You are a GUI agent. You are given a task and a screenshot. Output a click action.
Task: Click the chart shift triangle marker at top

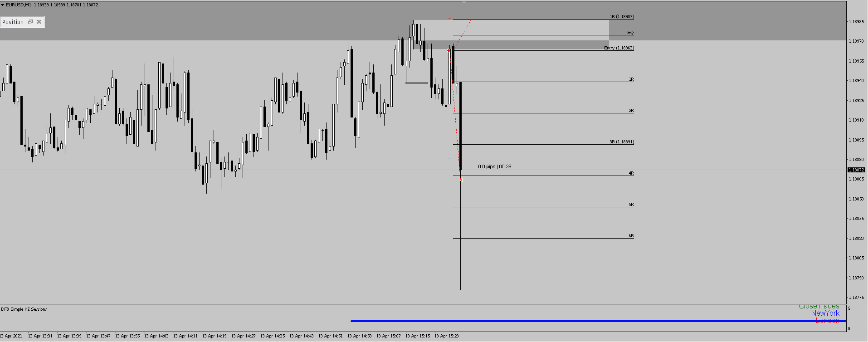click(x=464, y=2)
